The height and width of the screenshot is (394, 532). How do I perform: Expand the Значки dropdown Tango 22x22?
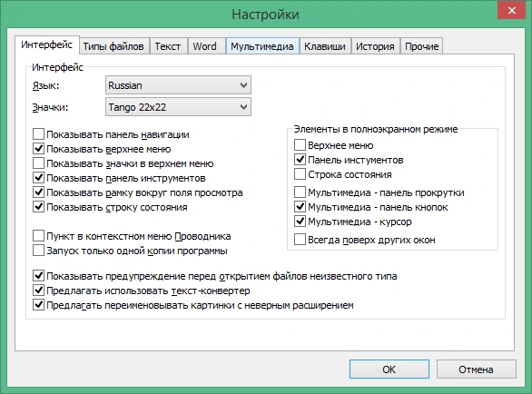click(178, 107)
